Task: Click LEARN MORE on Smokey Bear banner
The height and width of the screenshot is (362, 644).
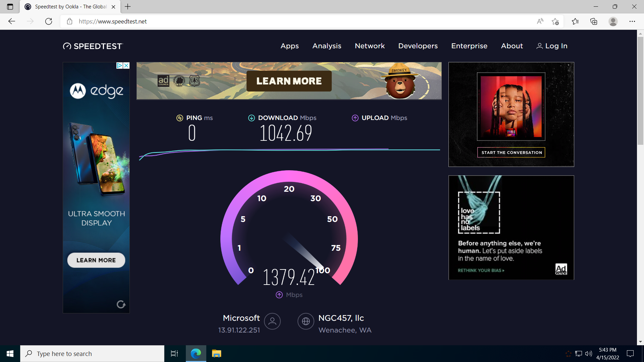Action: pos(289,81)
